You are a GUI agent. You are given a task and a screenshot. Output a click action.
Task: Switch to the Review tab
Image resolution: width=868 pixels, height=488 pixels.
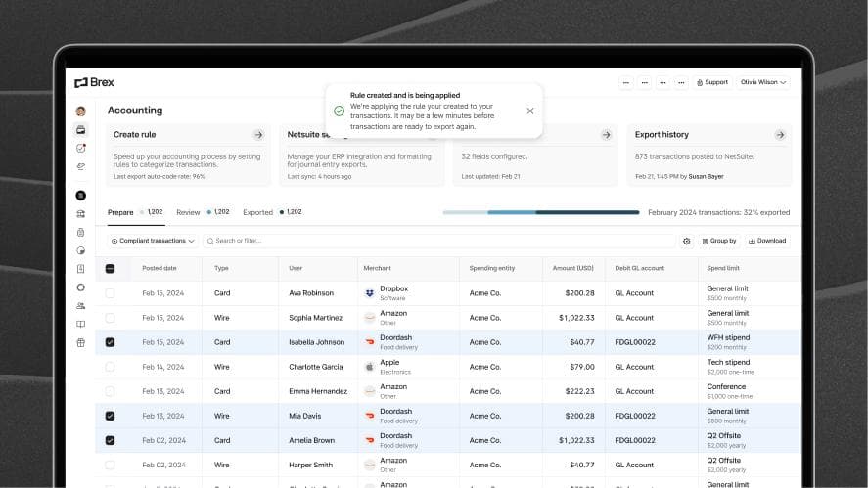pos(188,212)
